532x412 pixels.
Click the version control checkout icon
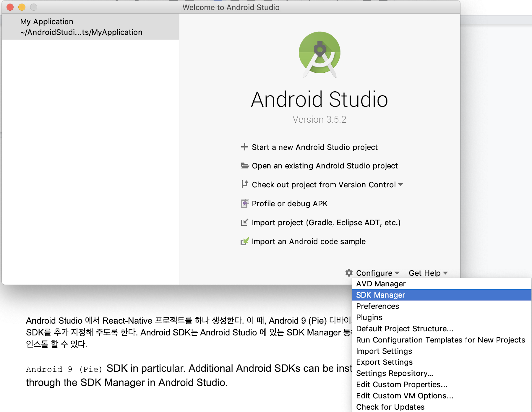click(245, 184)
